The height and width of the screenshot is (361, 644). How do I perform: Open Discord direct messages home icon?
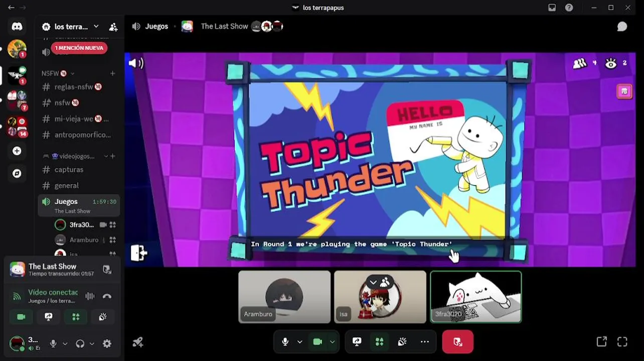click(x=17, y=27)
